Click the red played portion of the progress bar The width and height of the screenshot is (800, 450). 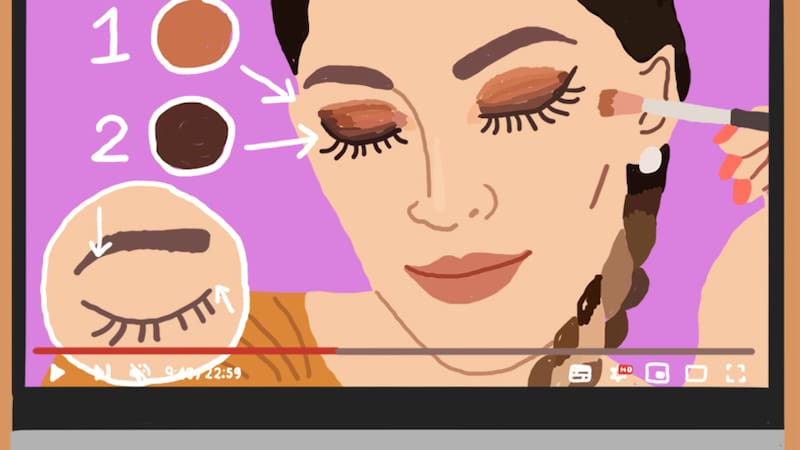click(x=180, y=351)
